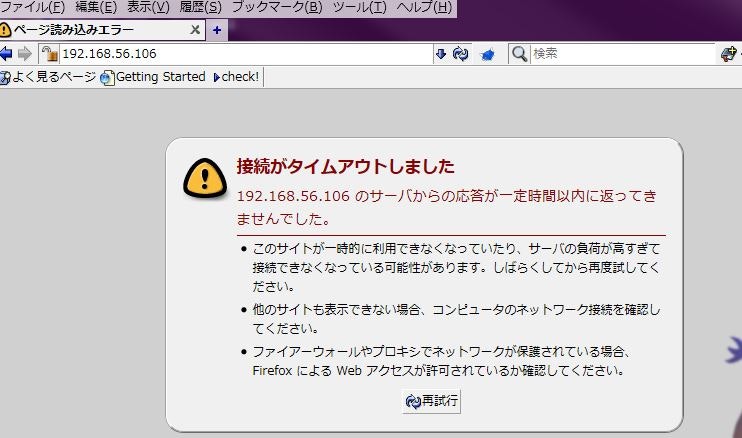Focus the 検索 search field
Image resolution: width=742 pixels, height=438 pixels.
(622, 53)
